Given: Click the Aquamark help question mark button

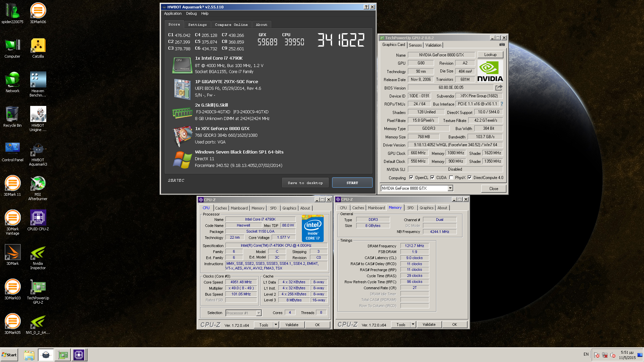Looking at the screenshot, I should (x=366, y=7).
